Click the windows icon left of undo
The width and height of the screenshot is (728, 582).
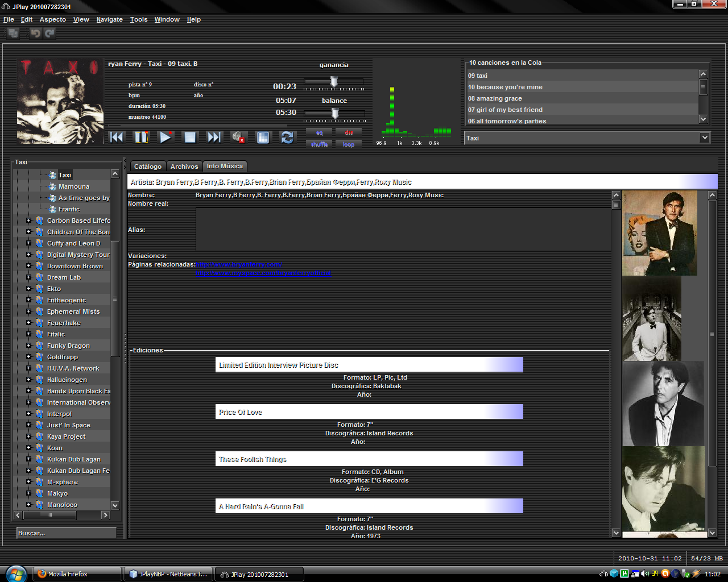point(13,34)
